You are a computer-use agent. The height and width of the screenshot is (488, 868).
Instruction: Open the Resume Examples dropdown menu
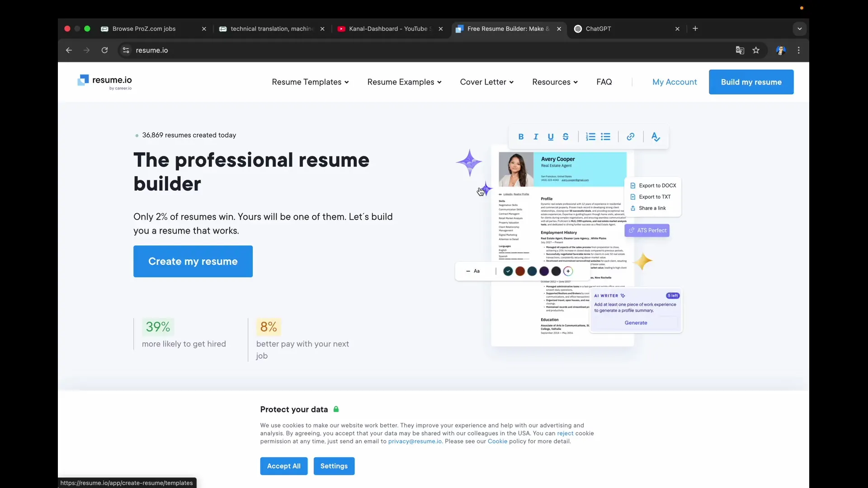[x=404, y=82]
